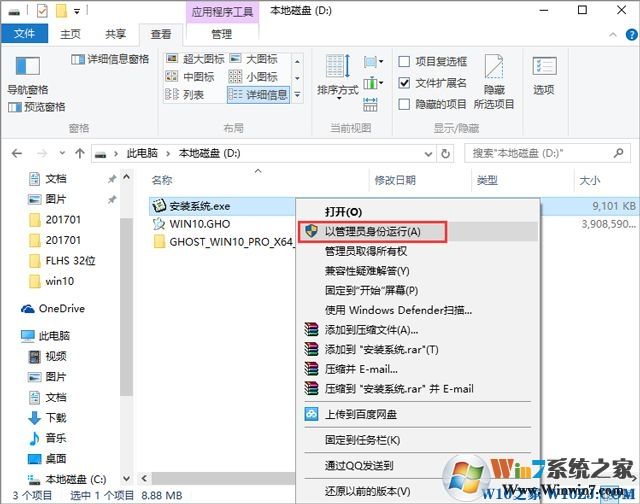Click the Preview pane (预览窗格) button
The image size is (640, 504).
[x=38, y=107]
